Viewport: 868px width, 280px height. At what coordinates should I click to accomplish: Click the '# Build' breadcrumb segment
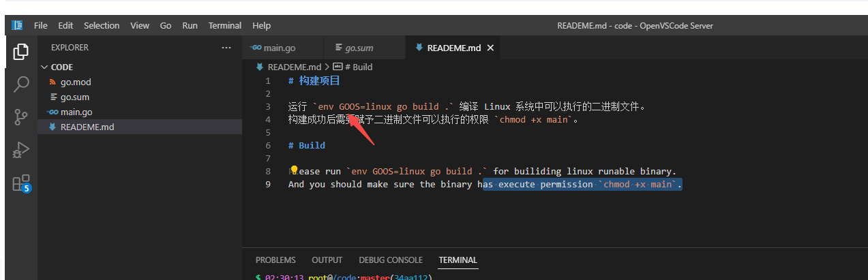359,67
